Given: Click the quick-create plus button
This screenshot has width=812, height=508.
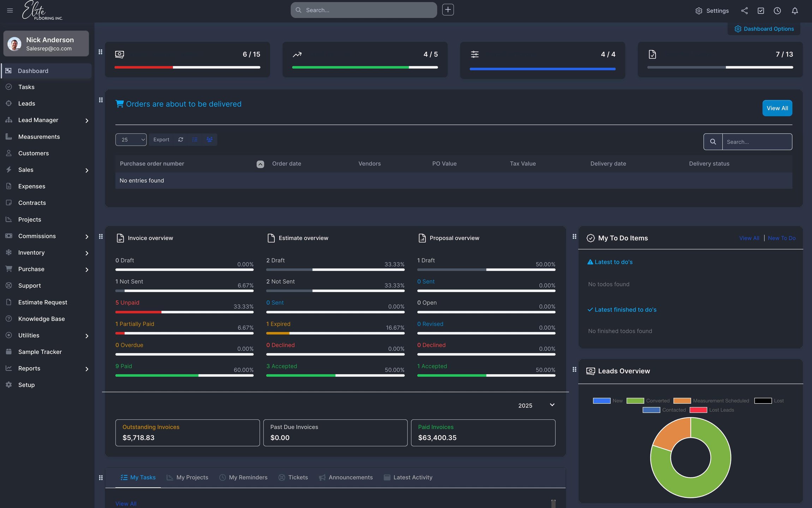Looking at the screenshot, I should tap(448, 10).
